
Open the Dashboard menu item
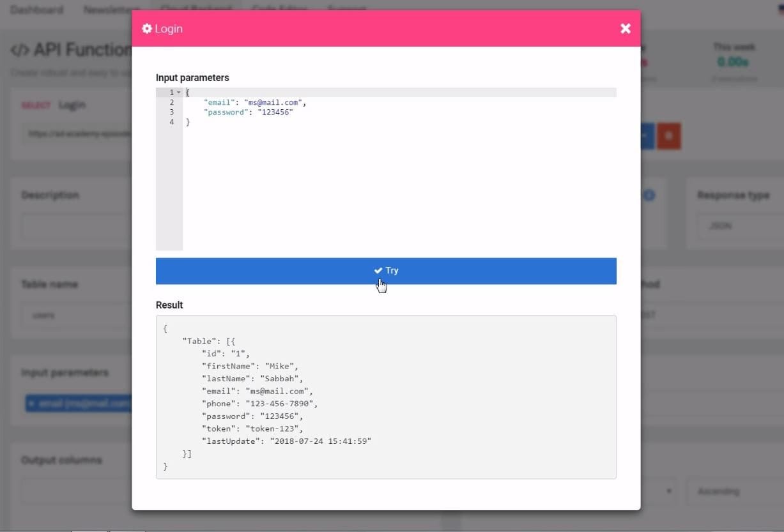pyautogui.click(x=36, y=10)
